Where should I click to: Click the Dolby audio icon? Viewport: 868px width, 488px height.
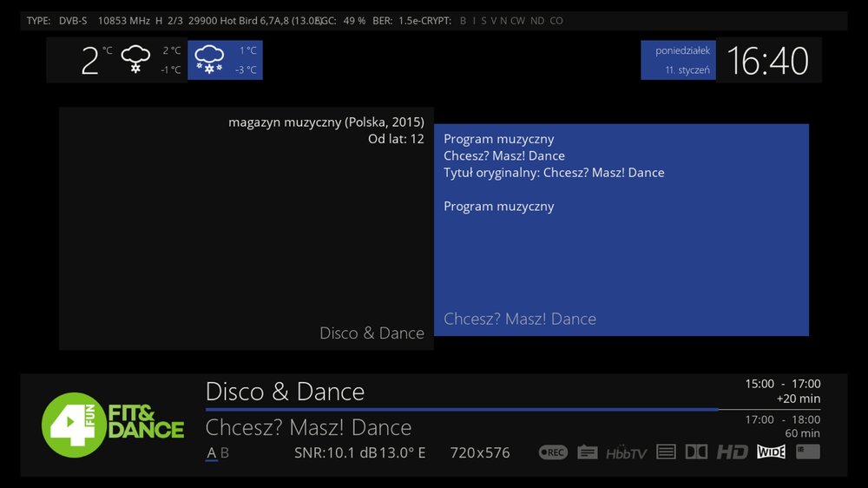[x=696, y=452]
